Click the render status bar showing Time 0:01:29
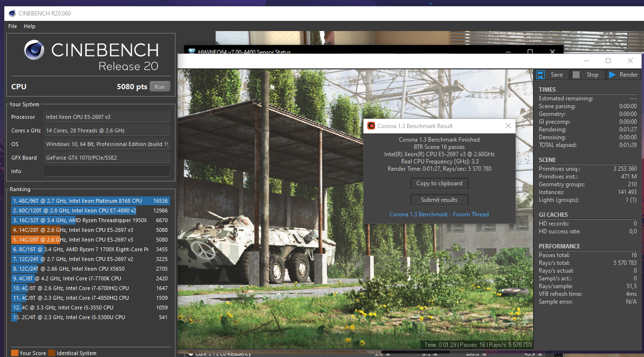This screenshot has width=644, height=357. pos(478,345)
